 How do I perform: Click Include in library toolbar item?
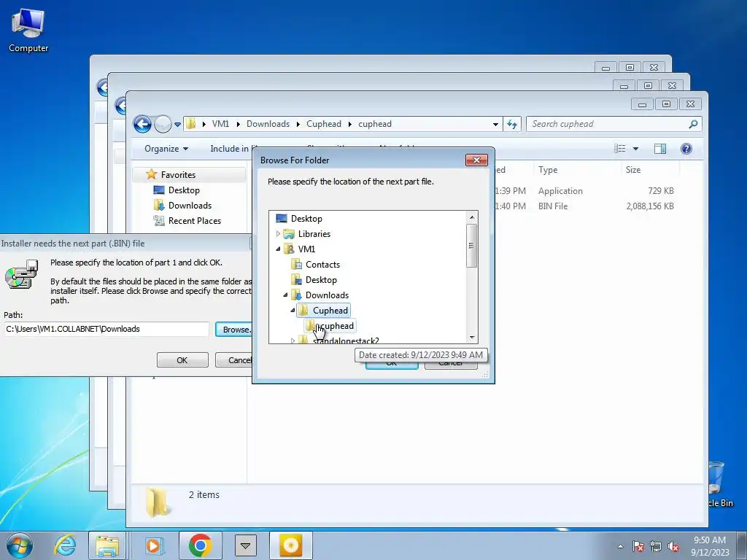pos(231,149)
